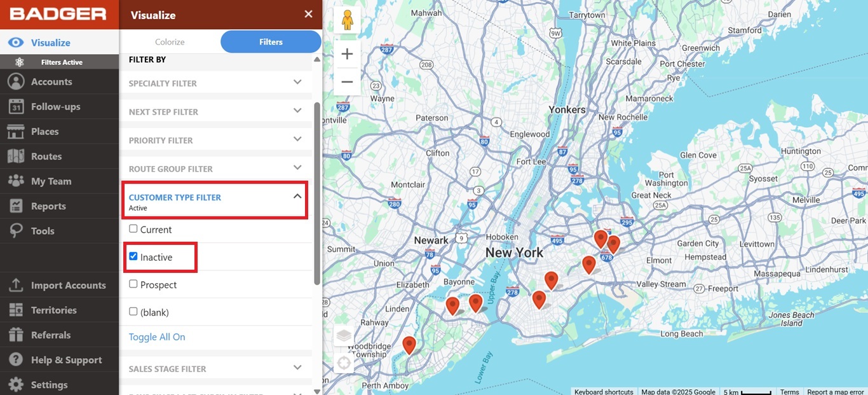The image size is (868, 395).
Task: Click the Toggle All On link
Action: coord(157,337)
